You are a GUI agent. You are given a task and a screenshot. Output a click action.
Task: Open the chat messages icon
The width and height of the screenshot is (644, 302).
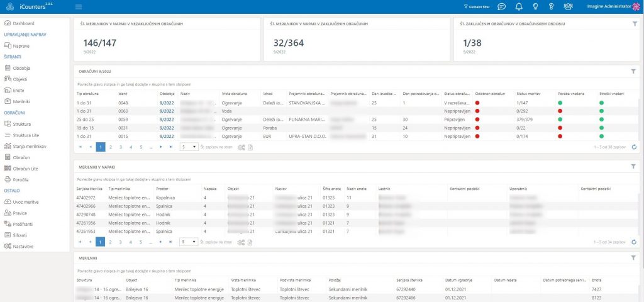click(x=501, y=6)
